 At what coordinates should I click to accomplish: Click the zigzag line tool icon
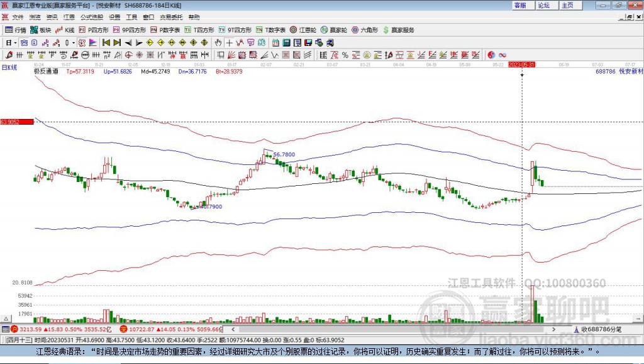pyautogui.click(x=274, y=55)
